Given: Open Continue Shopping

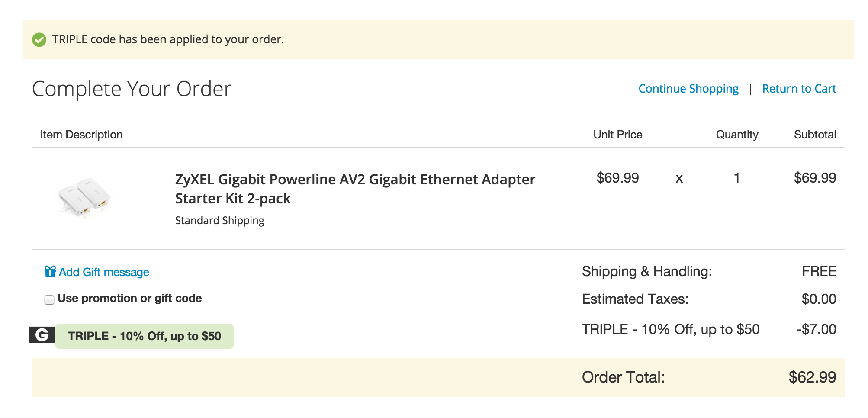Looking at the screenshot, I should pyautogui.click(x=688, y=88).
